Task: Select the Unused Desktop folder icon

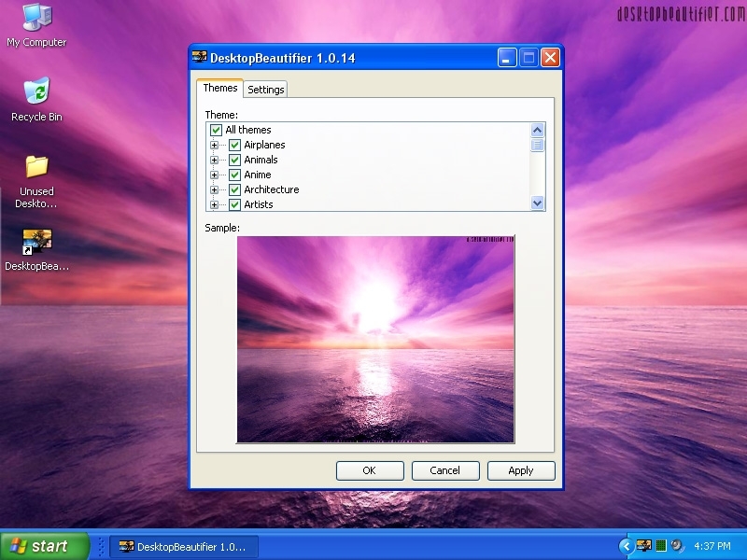Action: [36, 181]
